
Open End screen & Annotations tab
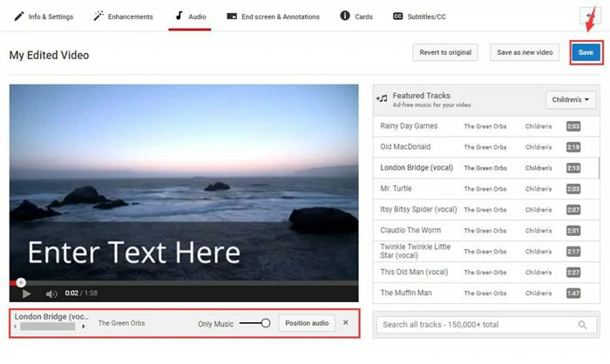pyautogui.click(x=273, y=17)
